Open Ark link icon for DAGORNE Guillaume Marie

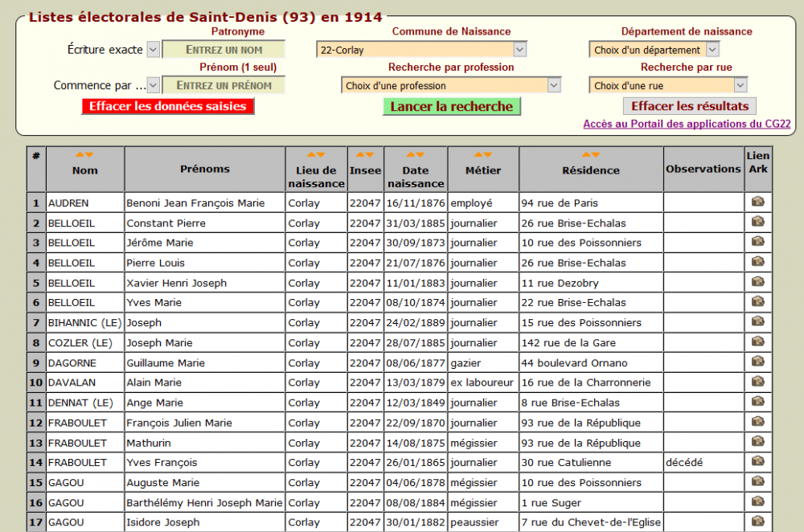click(x=757, y=362)
